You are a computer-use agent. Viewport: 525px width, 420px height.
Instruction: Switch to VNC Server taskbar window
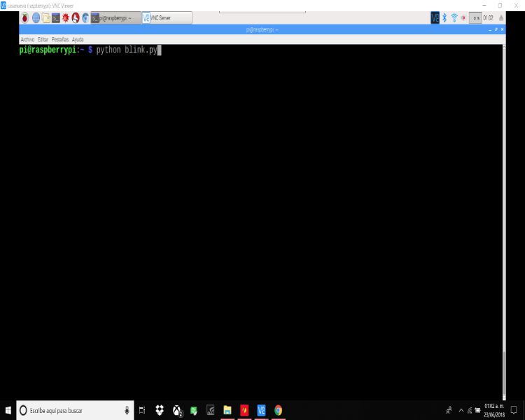[x=167, y=18]
